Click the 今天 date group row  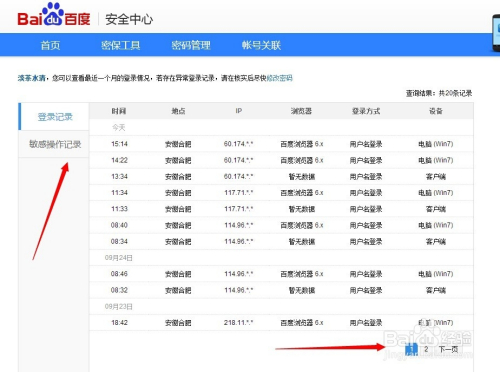(281, 127)
